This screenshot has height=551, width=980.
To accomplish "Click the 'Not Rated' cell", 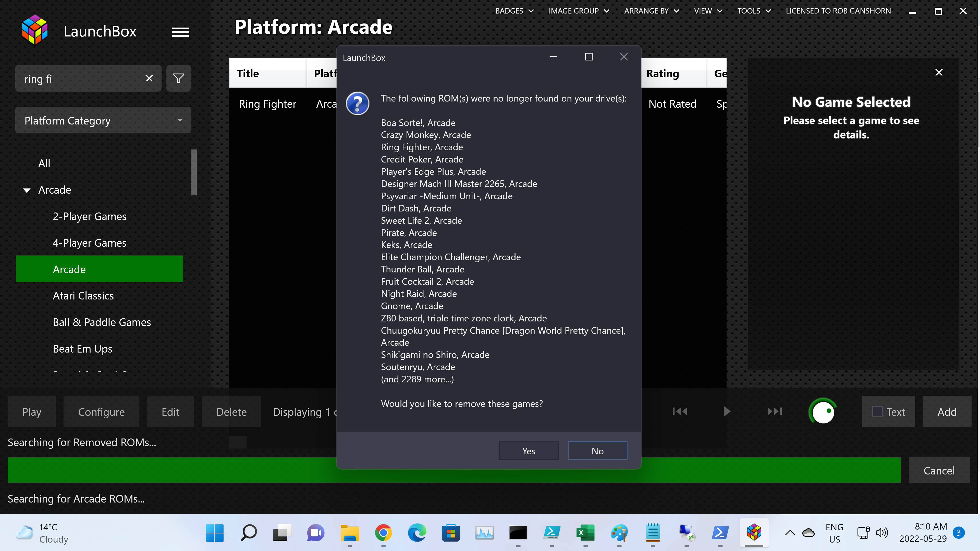I will pyautogui.click(x=672, y=104).
